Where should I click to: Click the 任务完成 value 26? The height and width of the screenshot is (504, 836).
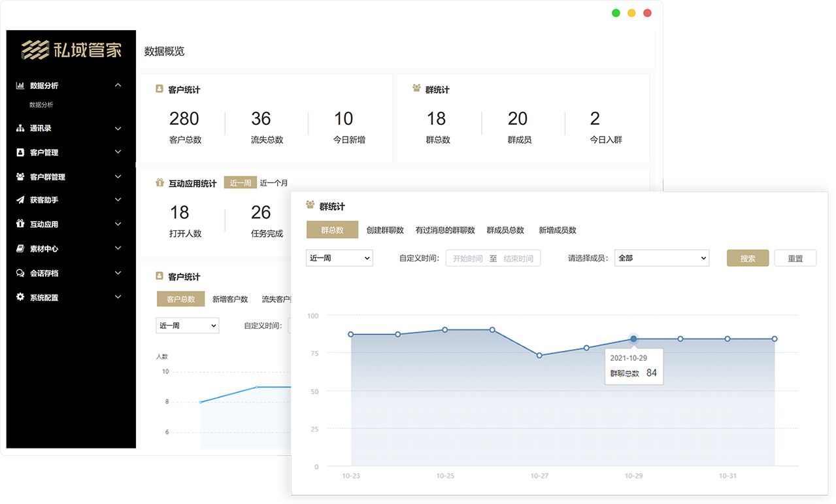click(261, 212)
